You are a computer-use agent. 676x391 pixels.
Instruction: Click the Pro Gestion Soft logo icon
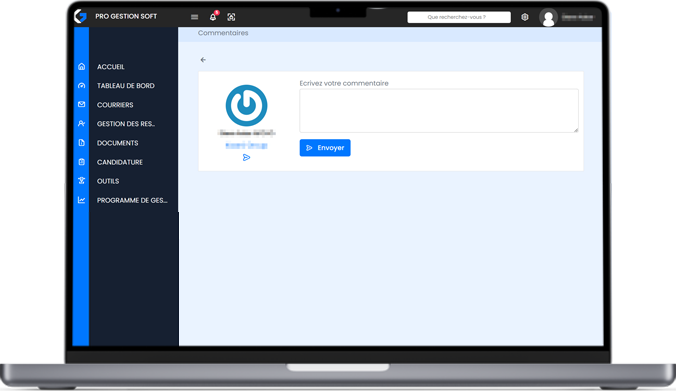[x=81, y=16]
